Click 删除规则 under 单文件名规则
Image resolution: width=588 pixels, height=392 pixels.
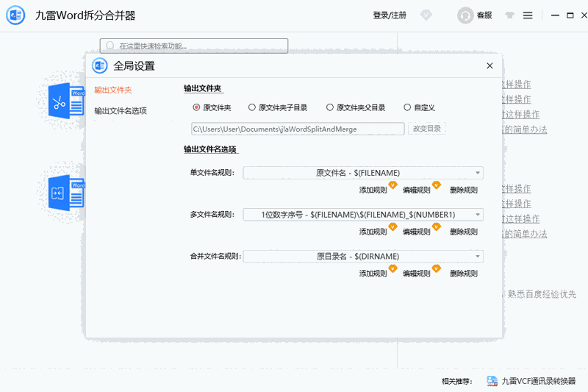pos(464,190)
